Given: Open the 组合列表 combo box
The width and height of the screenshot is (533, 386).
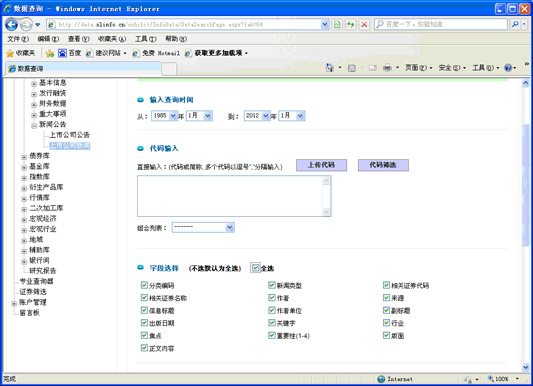Looking at the screenshot, I should [x=203, y=227].
